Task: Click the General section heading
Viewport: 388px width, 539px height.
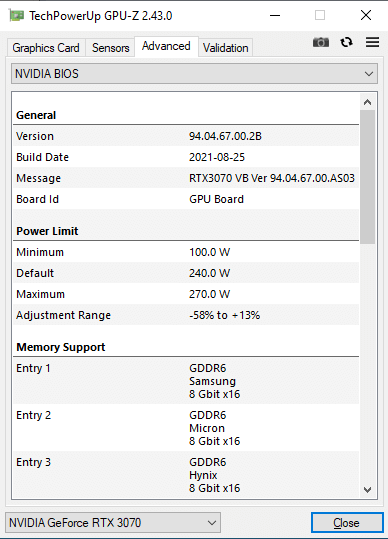Action: tap(36, 115)
